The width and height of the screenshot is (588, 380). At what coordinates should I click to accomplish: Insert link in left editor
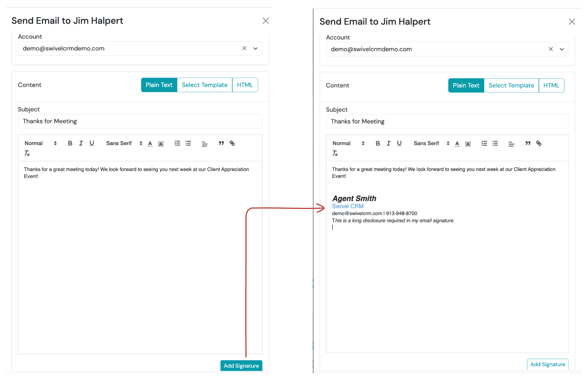coord(232,143)
